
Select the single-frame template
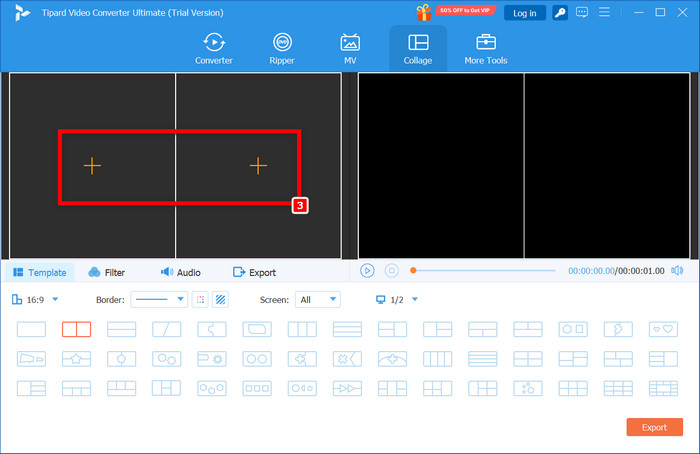pos(32,329)
